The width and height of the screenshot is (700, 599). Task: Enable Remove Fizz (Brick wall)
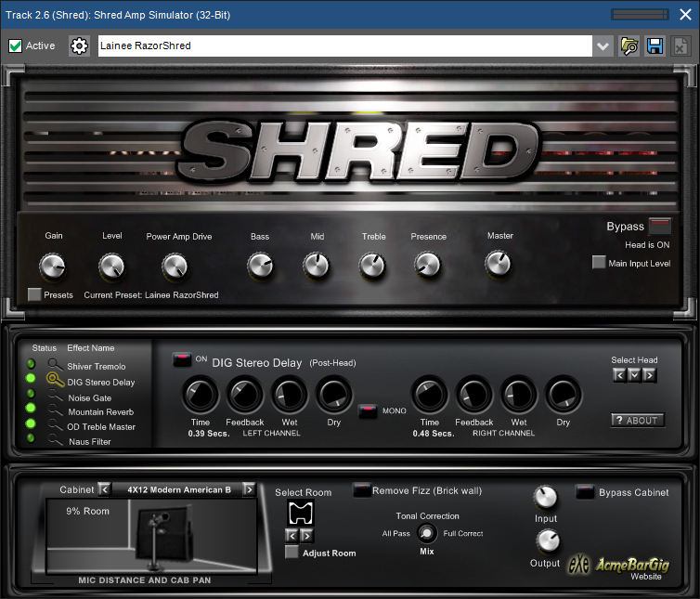(361, 490)
